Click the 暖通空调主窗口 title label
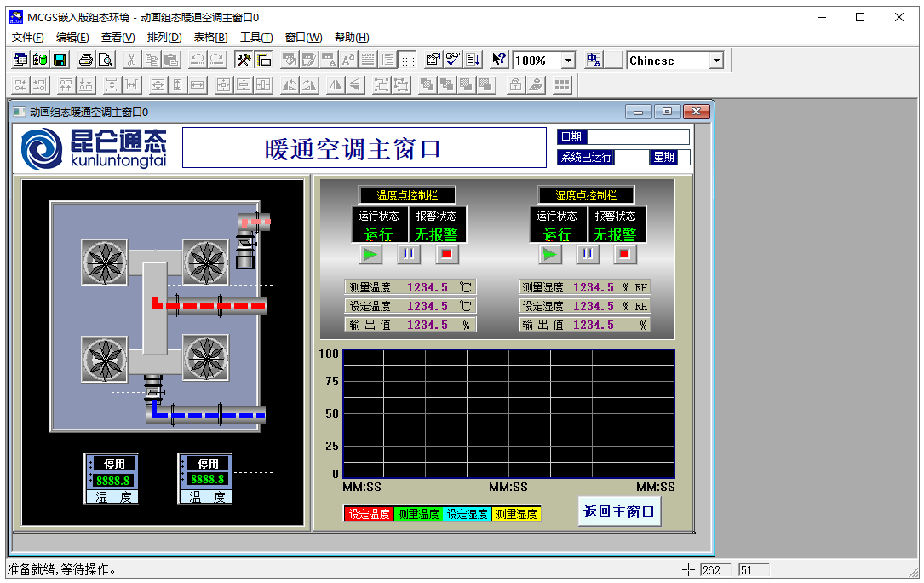924x583 pixels. click(364, 148)
